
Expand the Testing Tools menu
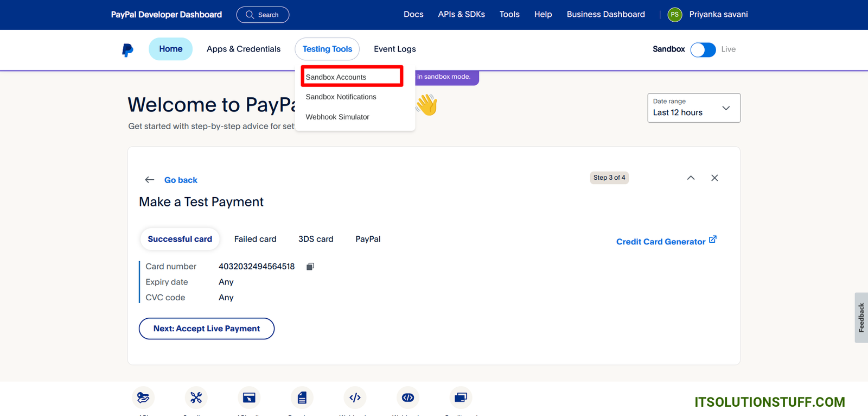[327, 49]
